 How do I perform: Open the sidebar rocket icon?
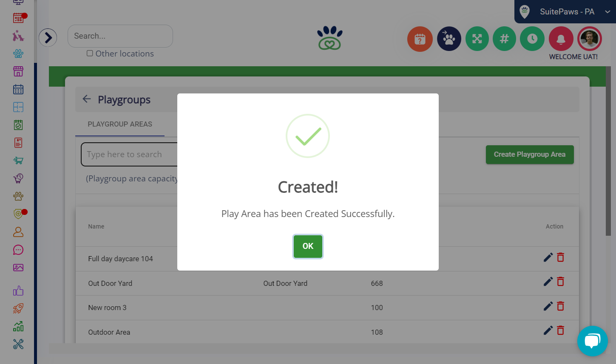point(18,308)
